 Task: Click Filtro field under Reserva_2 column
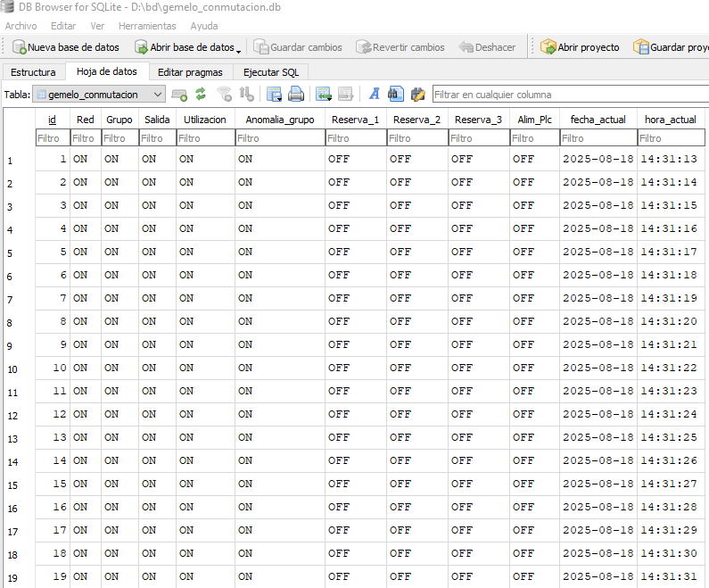coord(416,138)
